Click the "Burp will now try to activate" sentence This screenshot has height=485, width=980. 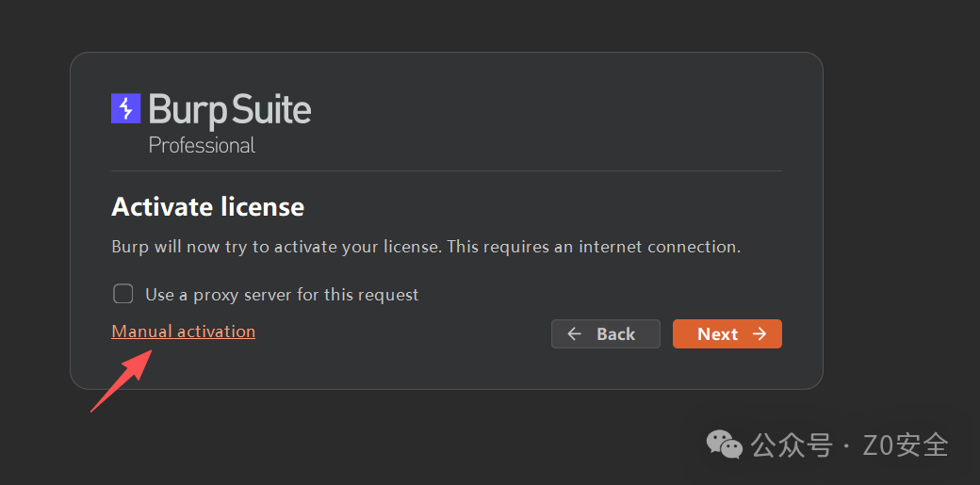click(277, 246)
